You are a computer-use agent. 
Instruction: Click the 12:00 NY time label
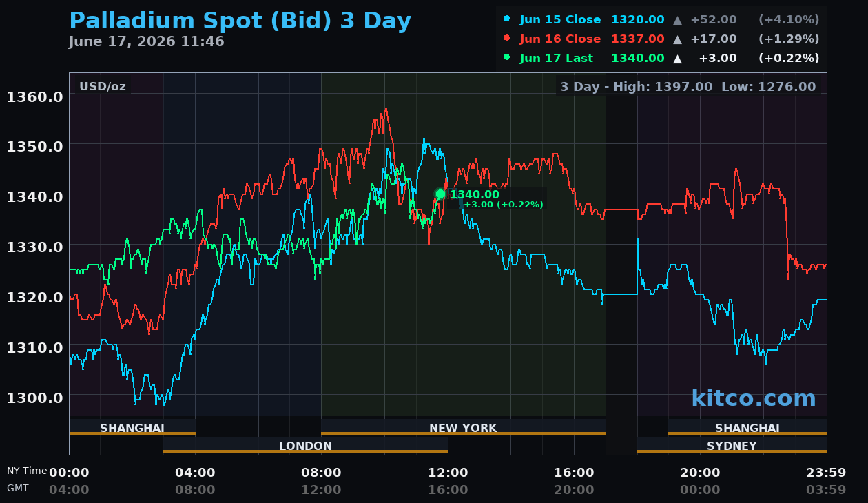pyautogui.click(x=448, y=473)
